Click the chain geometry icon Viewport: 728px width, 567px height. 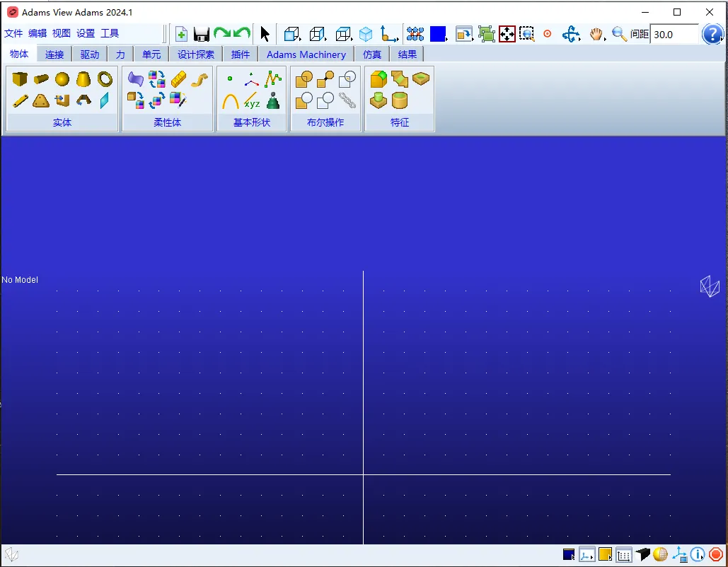[x=347, y=100]
